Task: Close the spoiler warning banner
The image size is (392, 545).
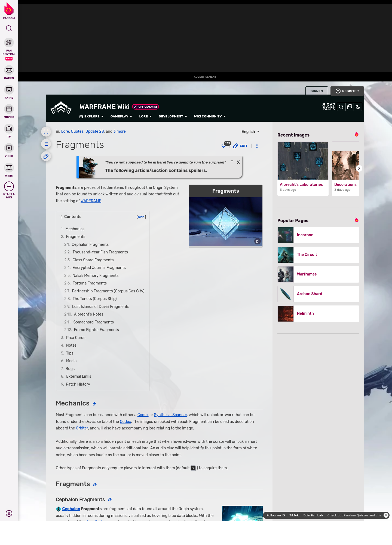Action: [x=238, y=162]
